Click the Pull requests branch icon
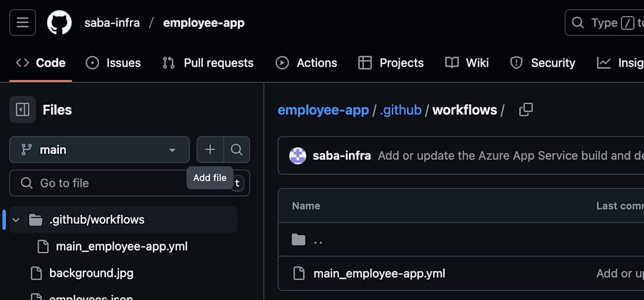644x300 pixels. (169, 63)
